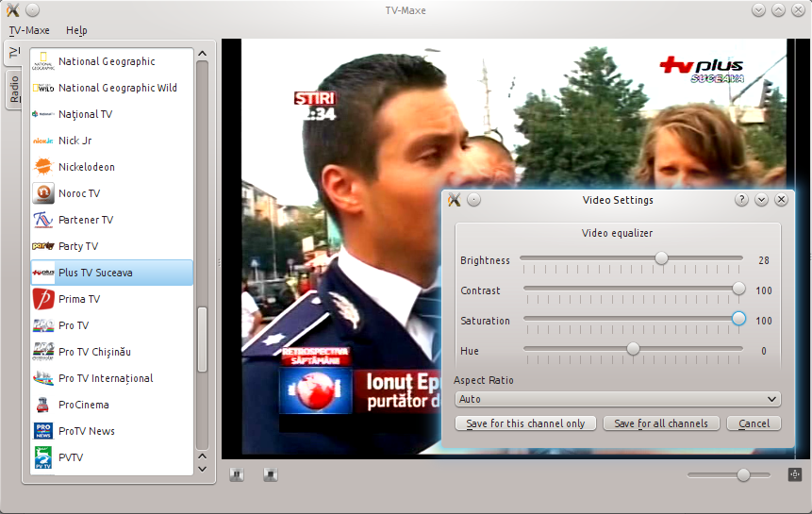The image size is (812, 514).
Task: Click the PVTV channel logo
Action: point(43,457)
